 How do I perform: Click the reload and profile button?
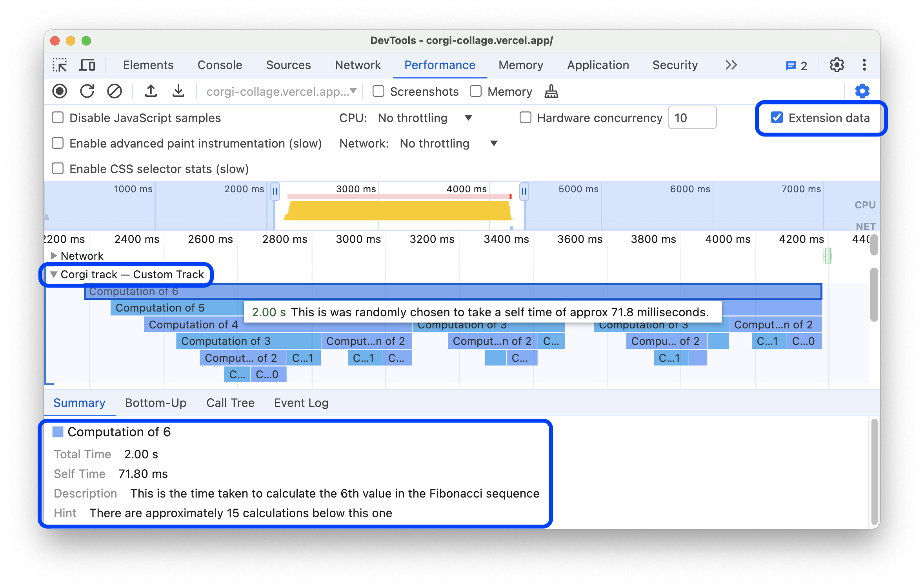coord(88,90)
